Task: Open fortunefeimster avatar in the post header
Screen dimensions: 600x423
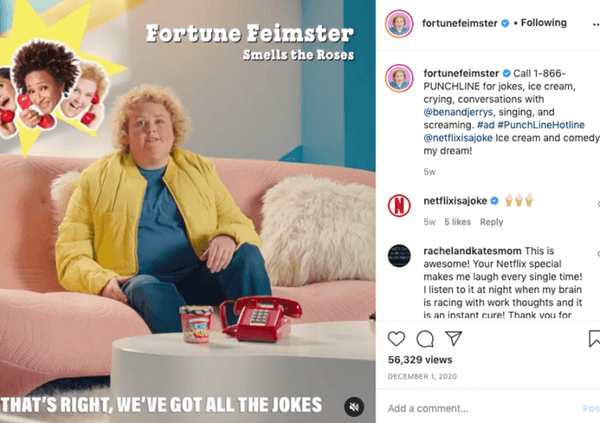Action: [399, 24]
